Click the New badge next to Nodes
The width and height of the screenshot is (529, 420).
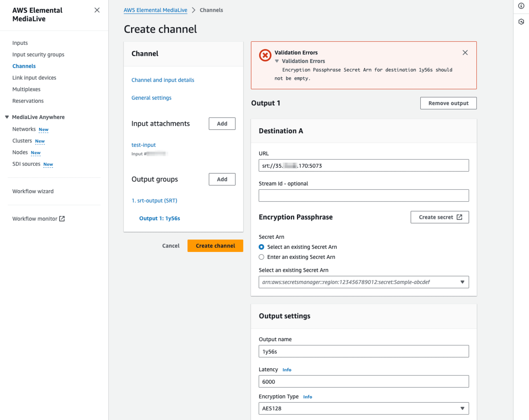click(x=36, y=153)
